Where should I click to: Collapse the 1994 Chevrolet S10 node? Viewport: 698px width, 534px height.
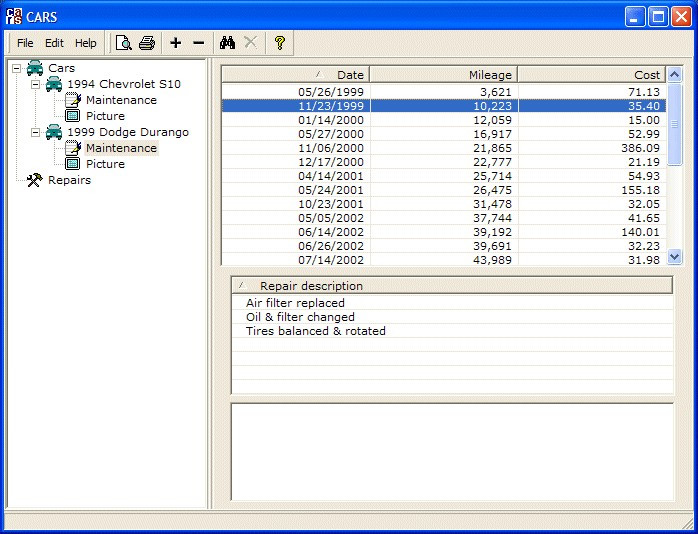pyautogui.click(x=36, y=85)
